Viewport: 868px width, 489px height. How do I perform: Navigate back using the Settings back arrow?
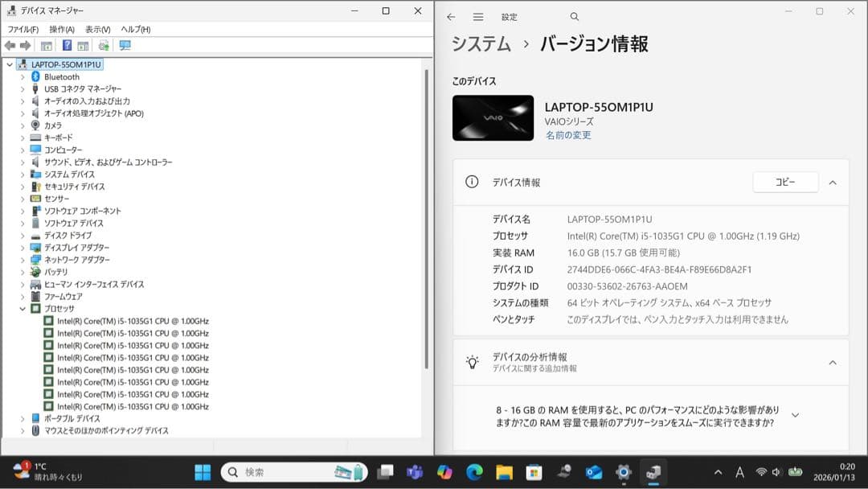451,16
